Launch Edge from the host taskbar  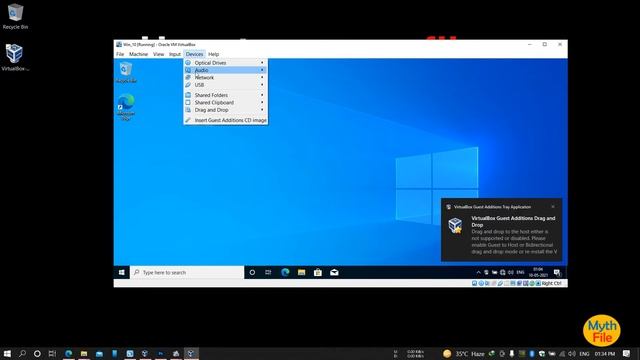[x=69, y=353]
